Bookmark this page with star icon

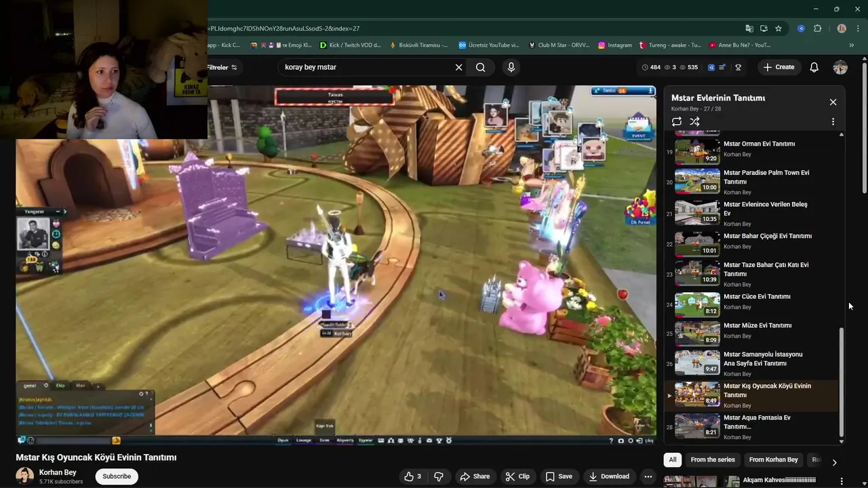pos(778,28)
